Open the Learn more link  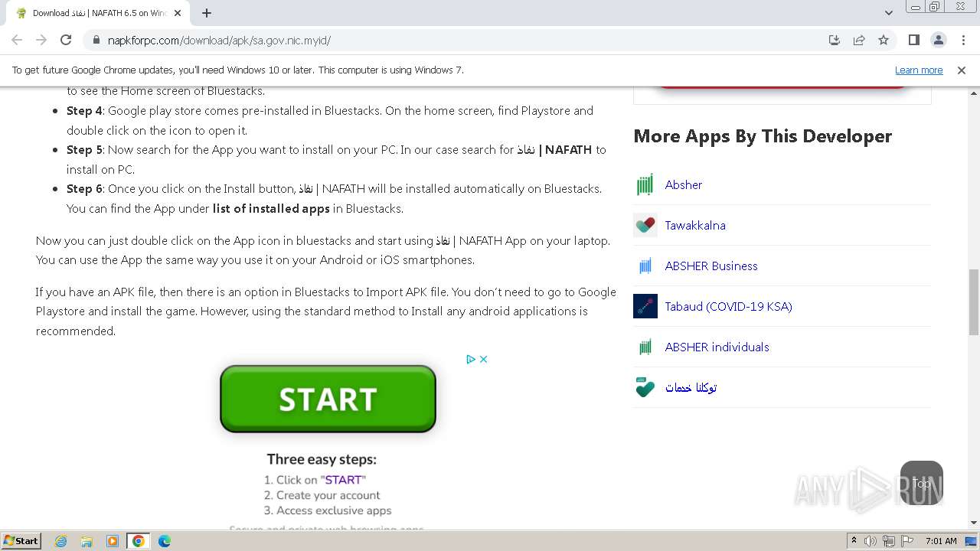tap(919, 70)
